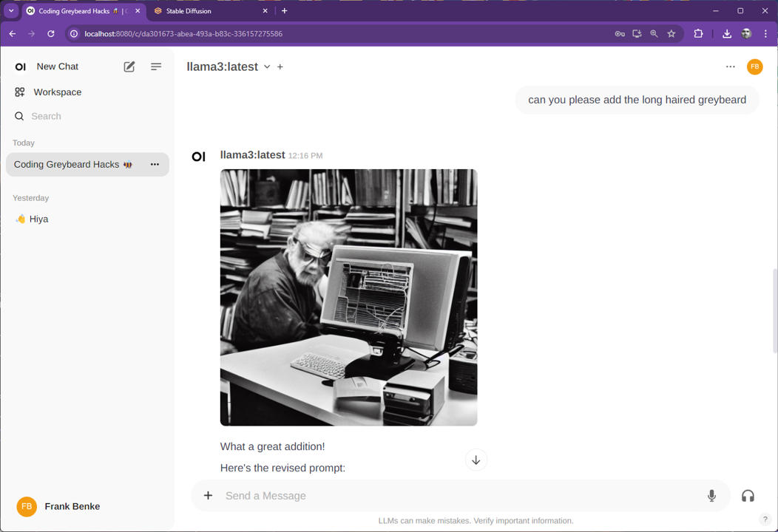This screenshot has height=532, width=778.
Task: Bookmark this page with the star icon
Action: pyautogui.click(x=672, y=34)
